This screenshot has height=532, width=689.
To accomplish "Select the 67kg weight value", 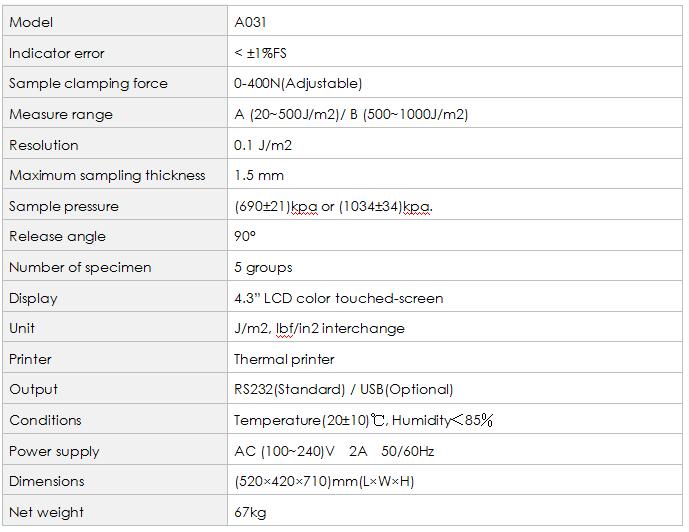I will (249, 512).
